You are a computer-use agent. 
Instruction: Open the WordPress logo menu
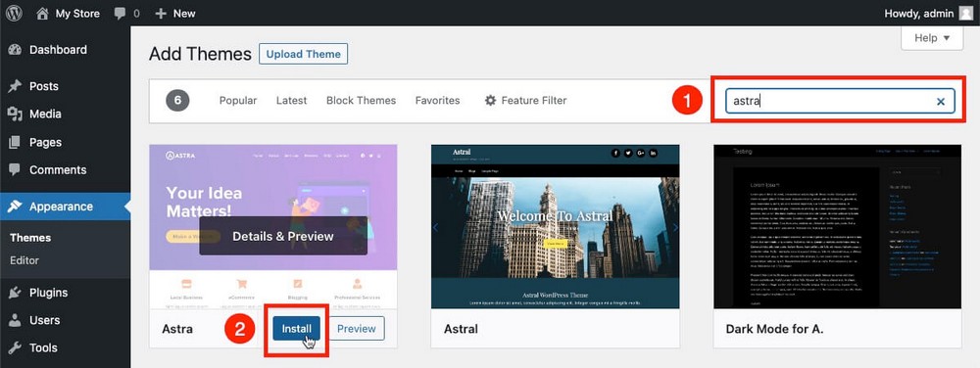click(x=14, y=13)
